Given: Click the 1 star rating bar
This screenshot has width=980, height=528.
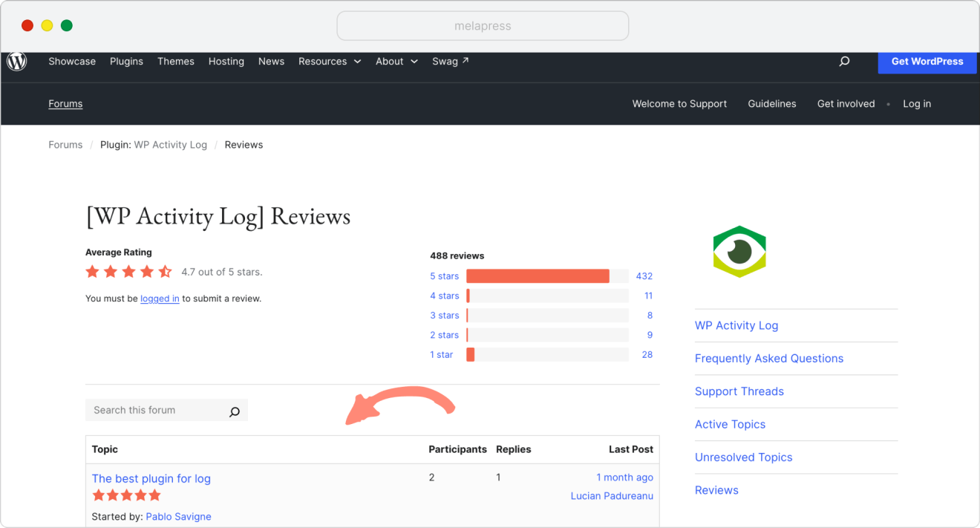Looking at the screenshot, I should click(547, 355).
